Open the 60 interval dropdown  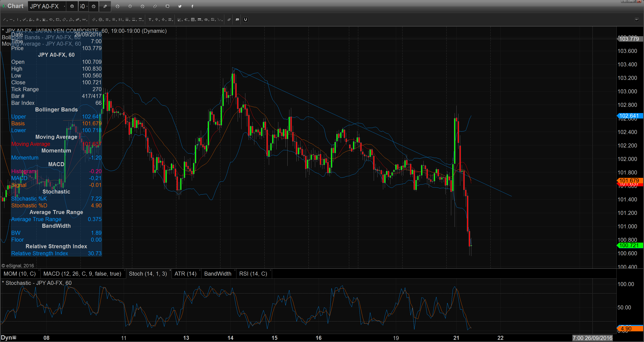coord(87,6)
